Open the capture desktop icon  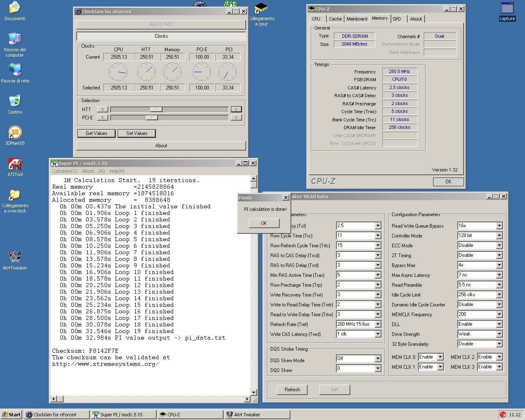coord(507,11)
